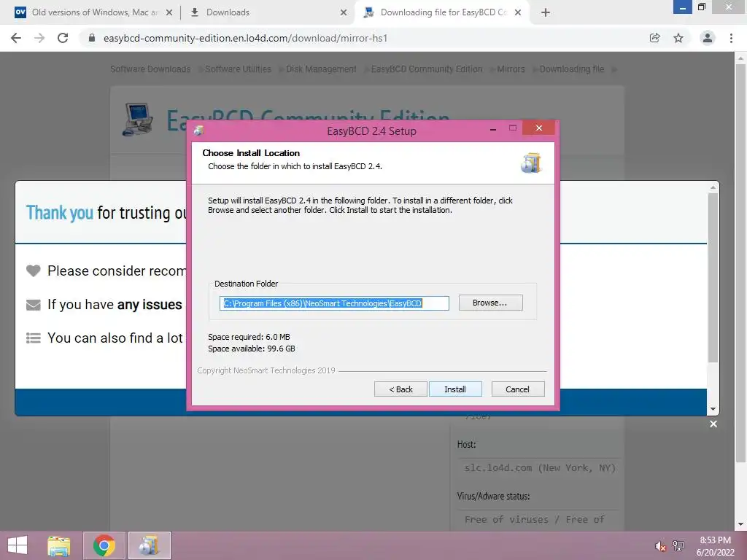Open Chrome from the taskbar
The height and width of the screenshot is (560, 747).
pos(104,545)
